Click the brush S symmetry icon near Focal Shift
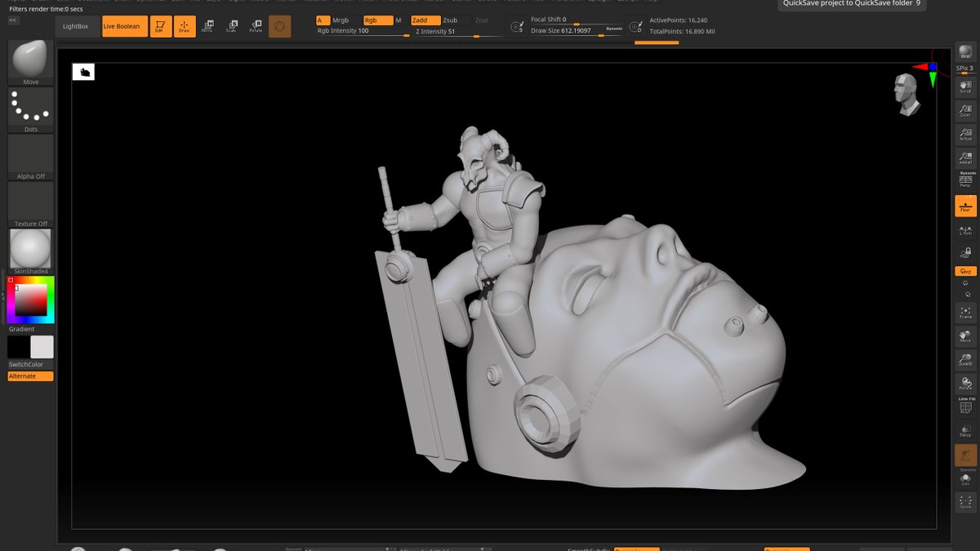Image resolution: width=980 pixels, height=551 pixels. click(516, 27)
